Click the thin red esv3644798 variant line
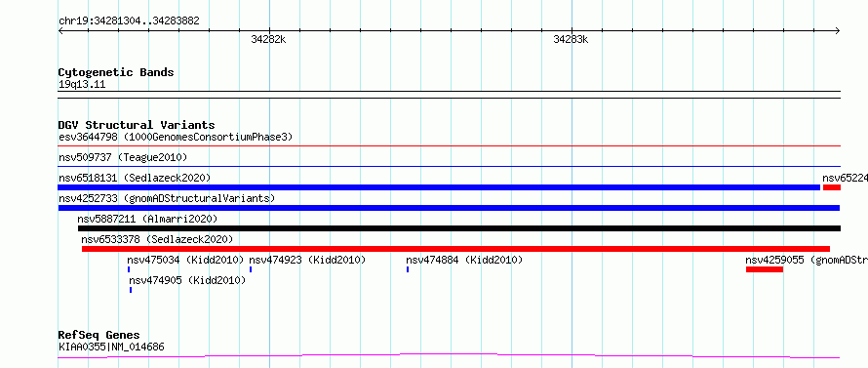 point(450,146)
